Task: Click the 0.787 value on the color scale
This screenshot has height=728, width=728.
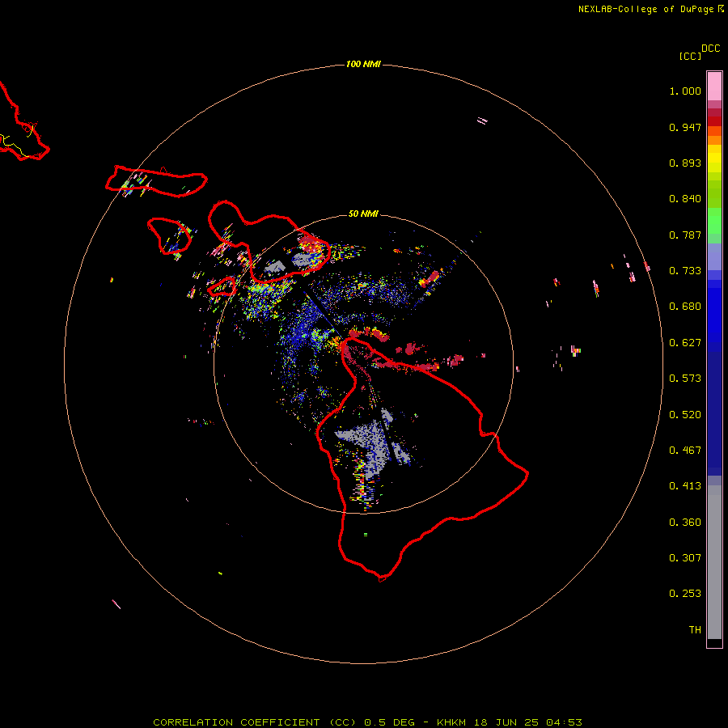Action: pos(685,235)
